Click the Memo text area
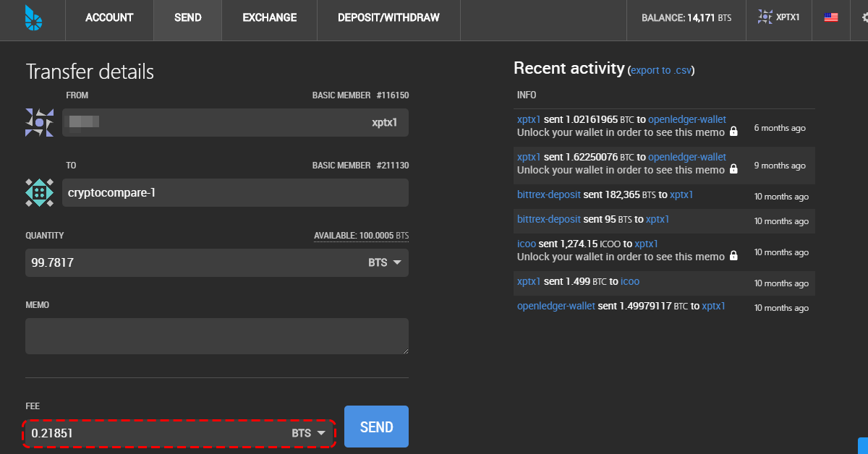 point(217,336)
